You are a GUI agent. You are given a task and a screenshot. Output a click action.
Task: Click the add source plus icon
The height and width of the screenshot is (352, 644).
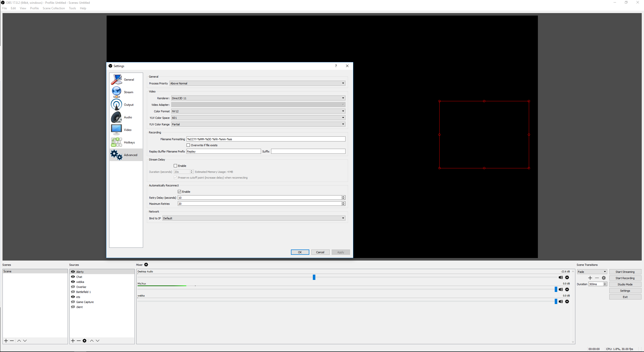click(x=73, y=341)
